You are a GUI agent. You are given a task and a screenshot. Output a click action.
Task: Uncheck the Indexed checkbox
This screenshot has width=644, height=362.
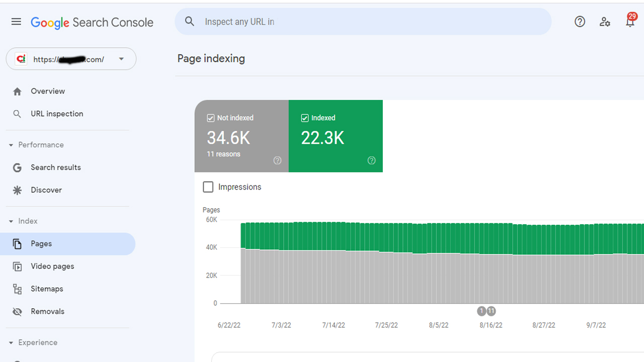[x=304, y=118]
